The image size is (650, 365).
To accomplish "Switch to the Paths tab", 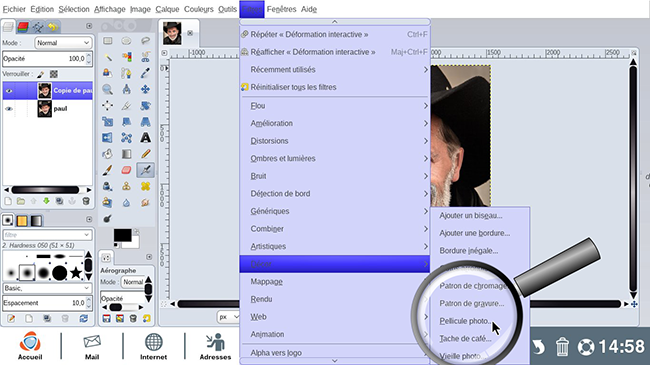I will [x=38, y=27].
